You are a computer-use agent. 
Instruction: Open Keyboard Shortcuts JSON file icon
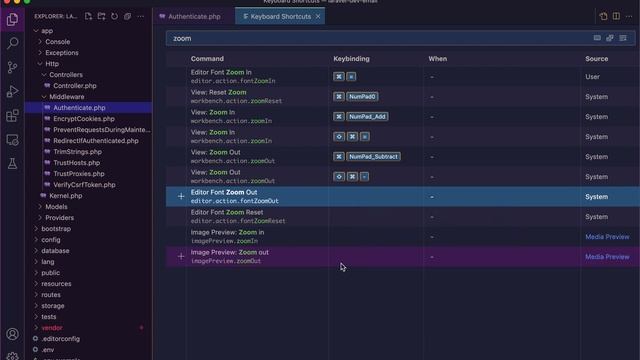tap(603, 16)
